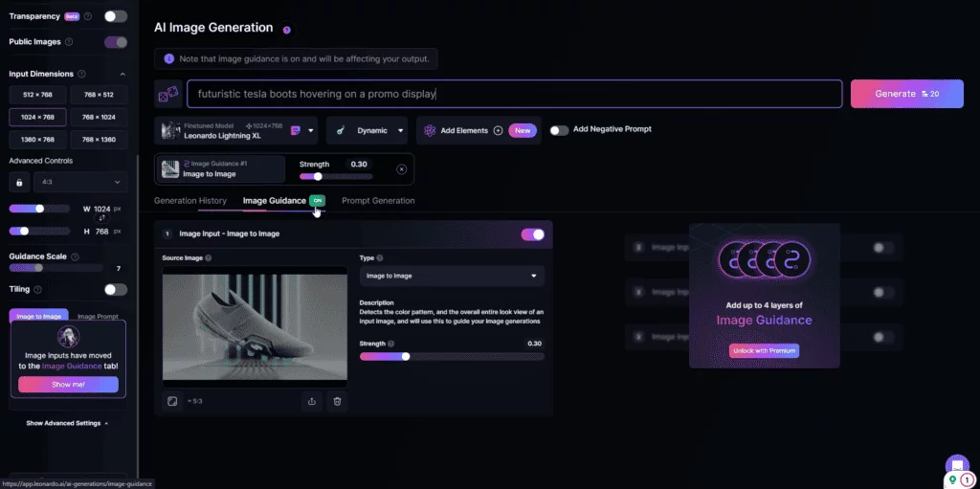980x489 pixels.
Task: Select the Image Prompt sidebar tab
Action: pos(98,316)
